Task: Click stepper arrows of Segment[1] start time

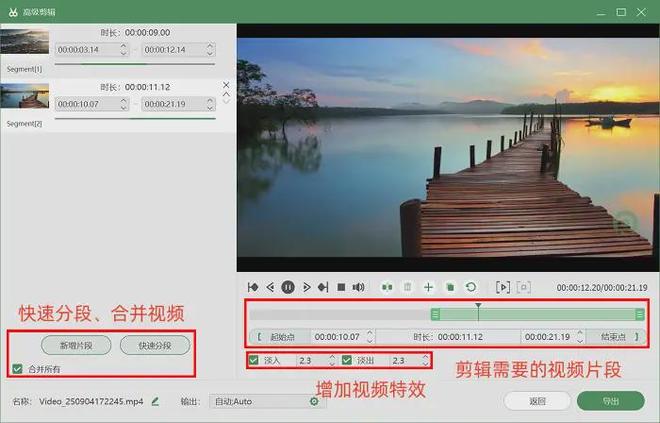Action: click(124, 49)
